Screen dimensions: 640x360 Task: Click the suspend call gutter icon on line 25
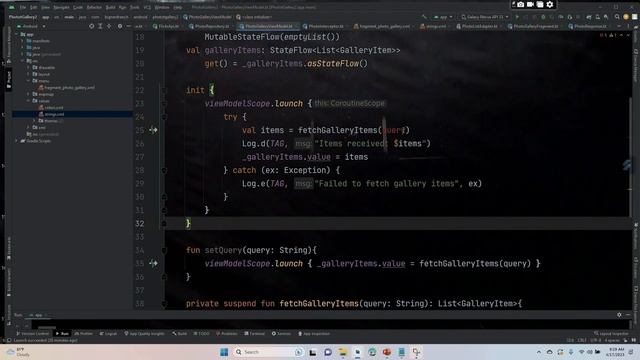153,130
